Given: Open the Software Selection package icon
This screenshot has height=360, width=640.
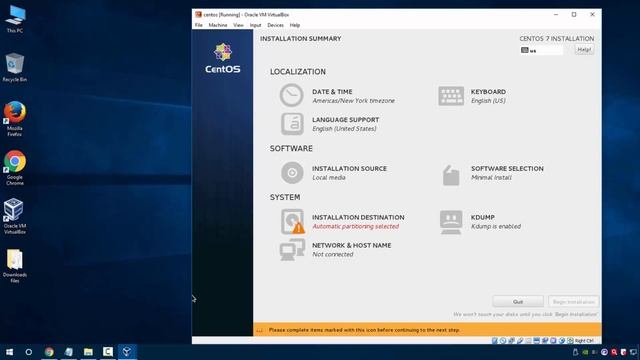Looking at the screenshot, I should 451,175.
